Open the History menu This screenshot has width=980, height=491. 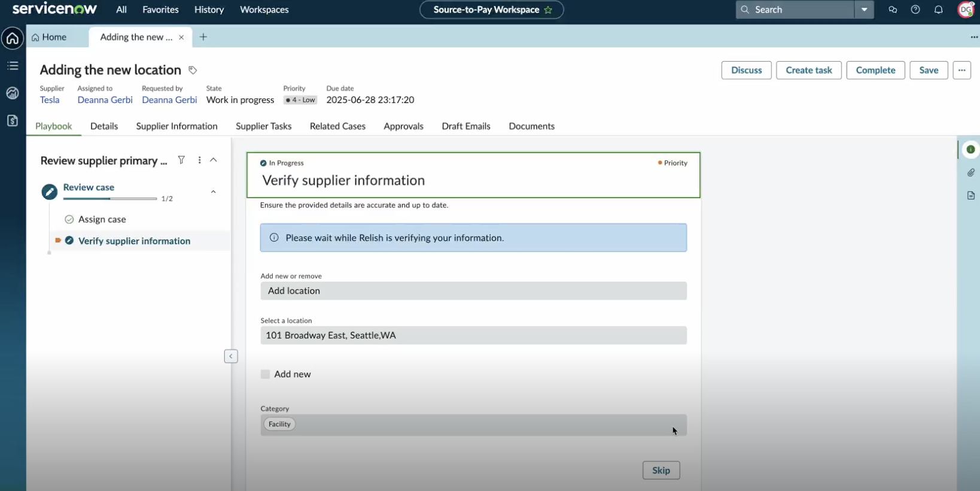click(x=209, y=10)
